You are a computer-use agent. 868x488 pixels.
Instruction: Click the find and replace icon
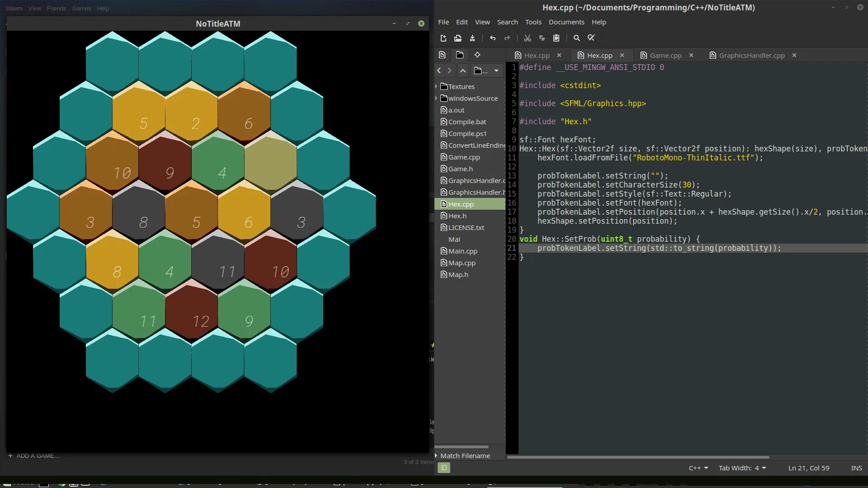pyautogui.click(x=591, y=38)
